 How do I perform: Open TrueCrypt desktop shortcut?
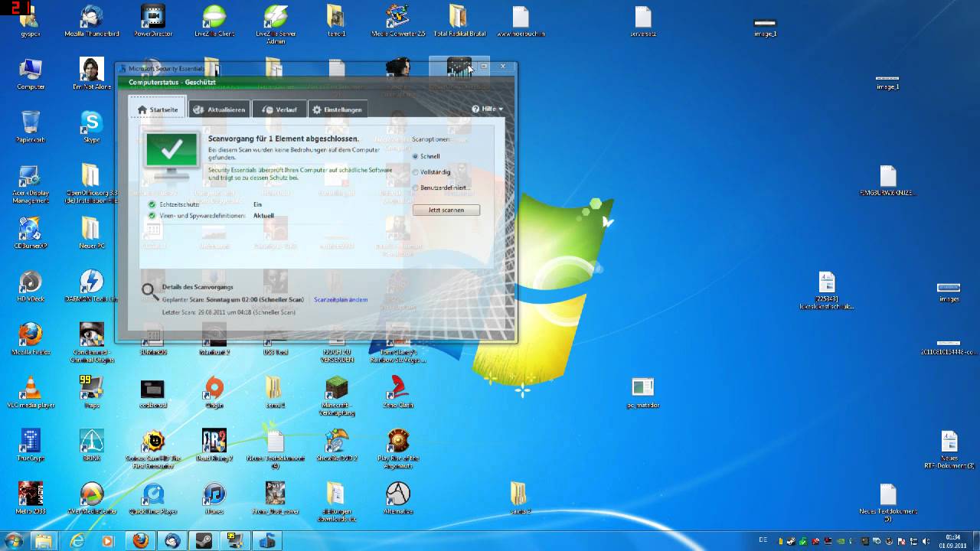(x=31, y=445)
